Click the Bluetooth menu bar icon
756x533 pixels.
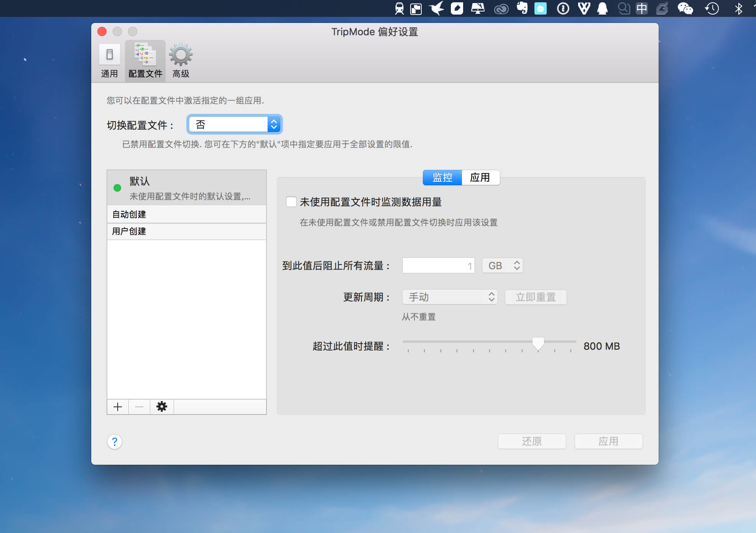coord(738,8)
